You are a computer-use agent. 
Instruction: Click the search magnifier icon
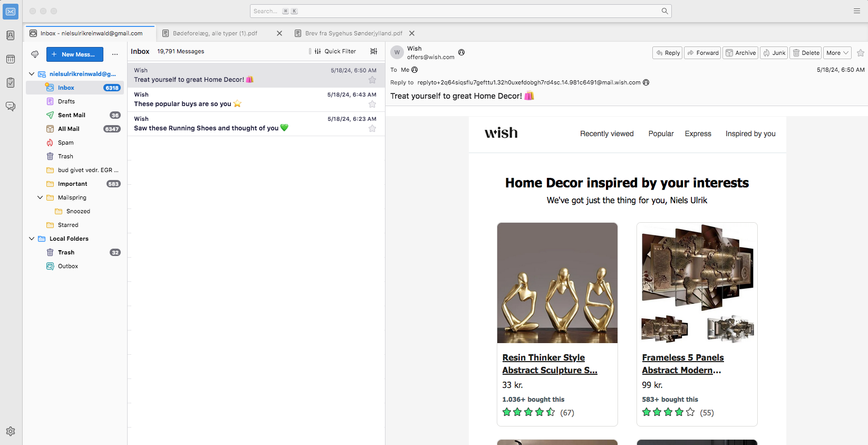click(x=664, y=11)
